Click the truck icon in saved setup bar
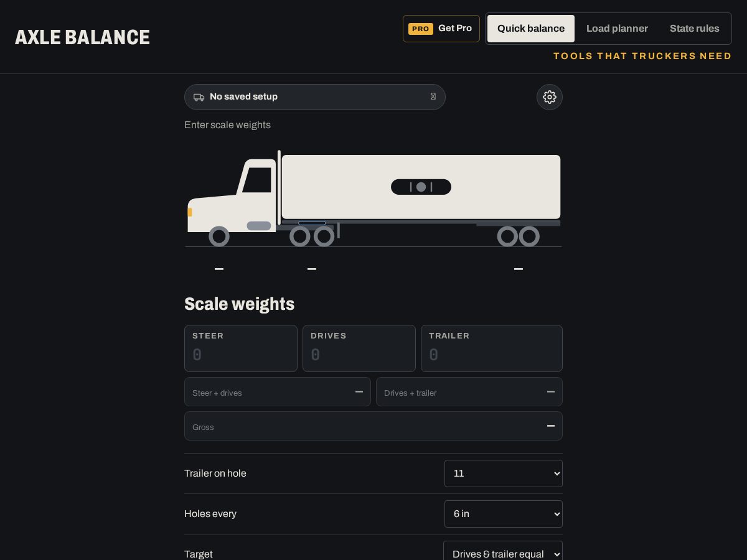 point(199,97)
